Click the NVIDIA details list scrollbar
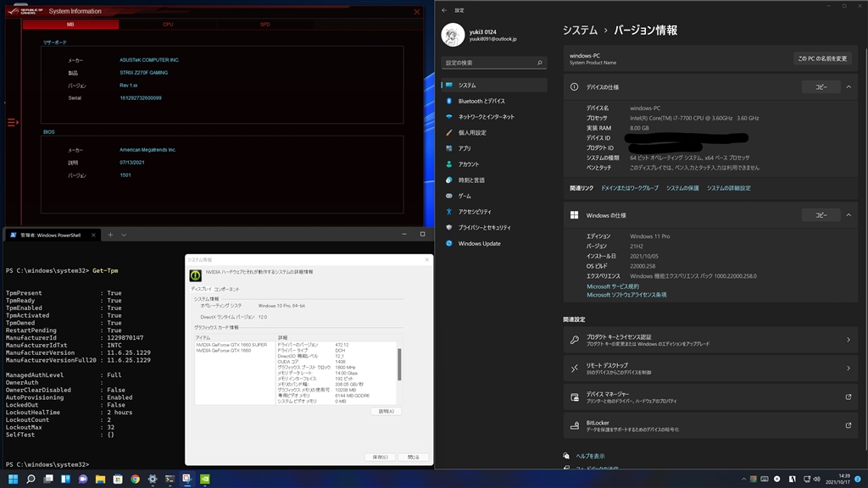868x488 pixels. tap(399, 364)
